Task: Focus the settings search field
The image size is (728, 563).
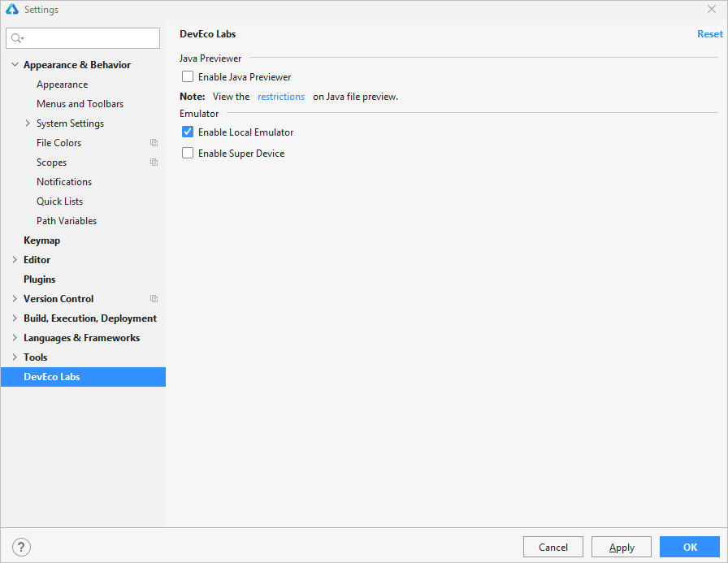Action: pyautogui.click(x=89, y=38)
